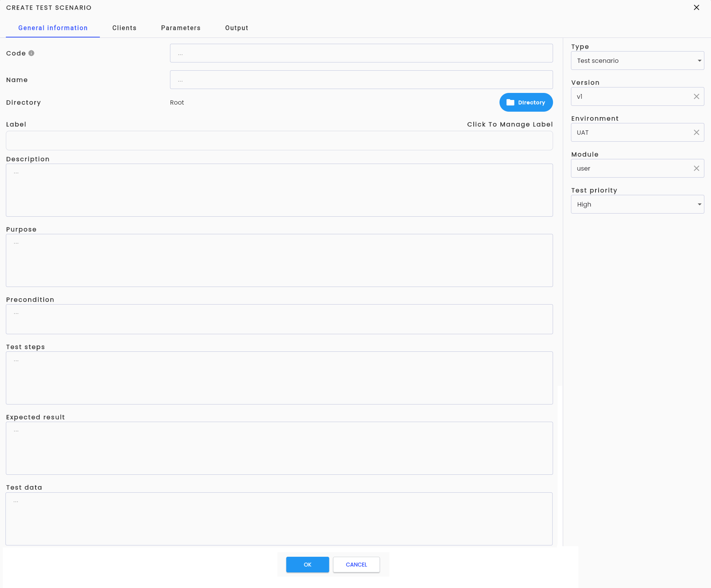Screen dimensions: 711x588
Task: Select the General information tab
Action: [x=53, y=28]
